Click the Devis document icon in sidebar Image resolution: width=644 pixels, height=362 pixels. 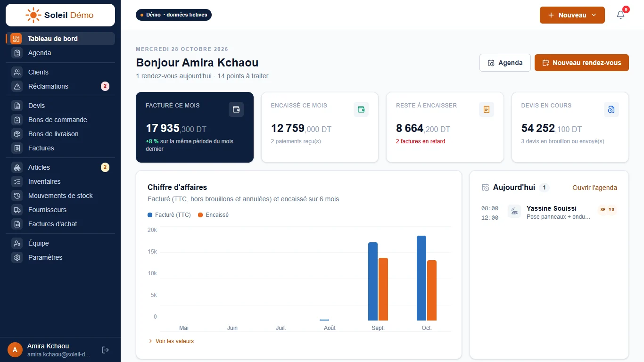click(x=17, y=106)
